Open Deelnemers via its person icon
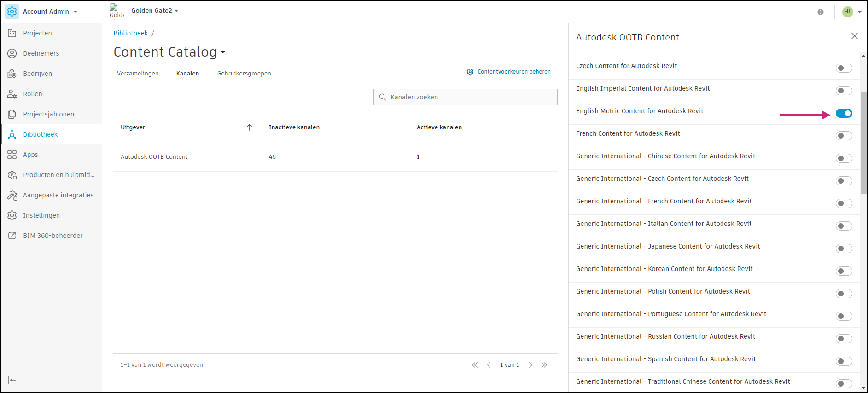Viewport: 868px width, 393px height. pyautogui.click(x=12, y=53)
